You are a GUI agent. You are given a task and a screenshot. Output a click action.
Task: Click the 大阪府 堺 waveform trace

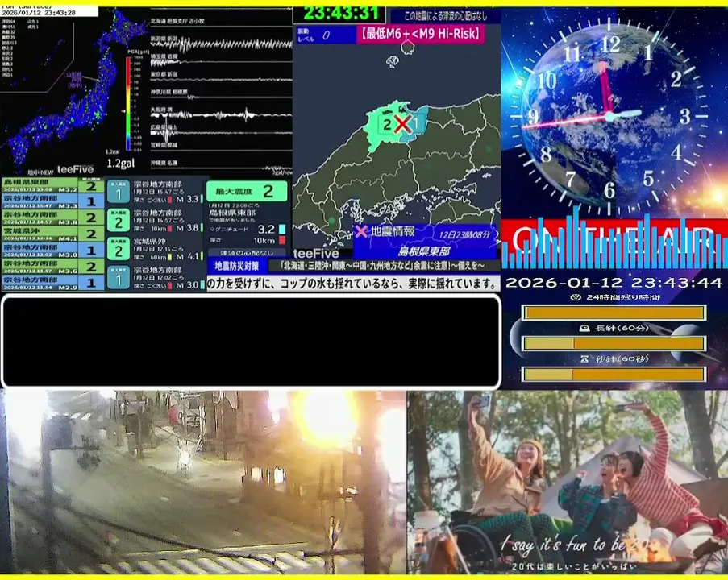(x=222, y=114)
